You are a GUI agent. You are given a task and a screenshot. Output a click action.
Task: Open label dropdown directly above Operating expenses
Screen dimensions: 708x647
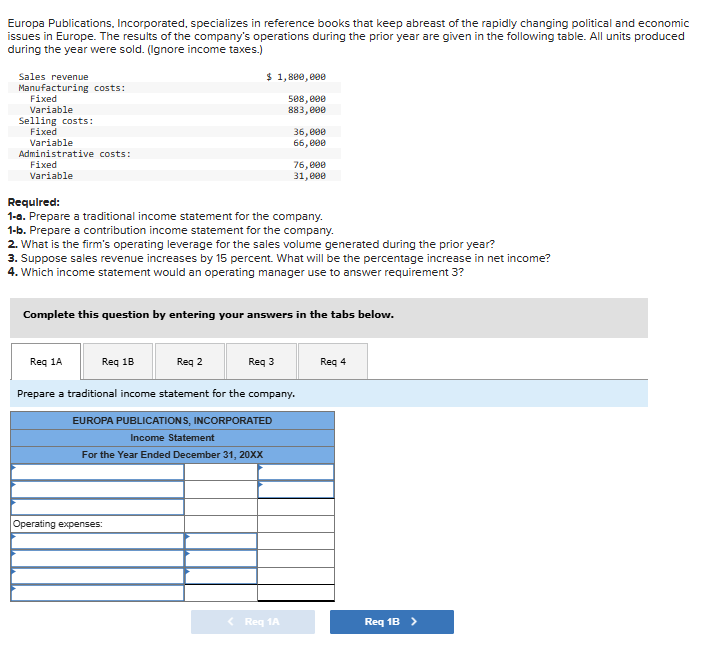(x=98, y=507)
